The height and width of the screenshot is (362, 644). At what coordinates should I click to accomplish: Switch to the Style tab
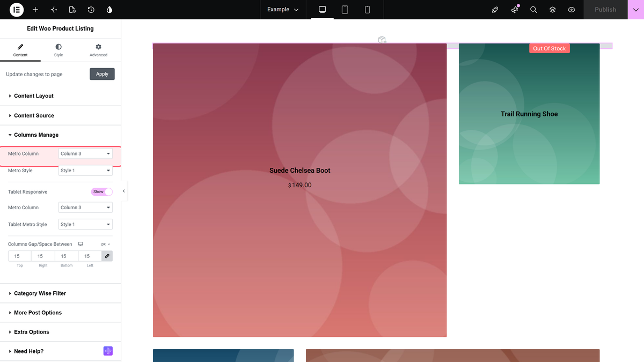click(x=58, y=50)
